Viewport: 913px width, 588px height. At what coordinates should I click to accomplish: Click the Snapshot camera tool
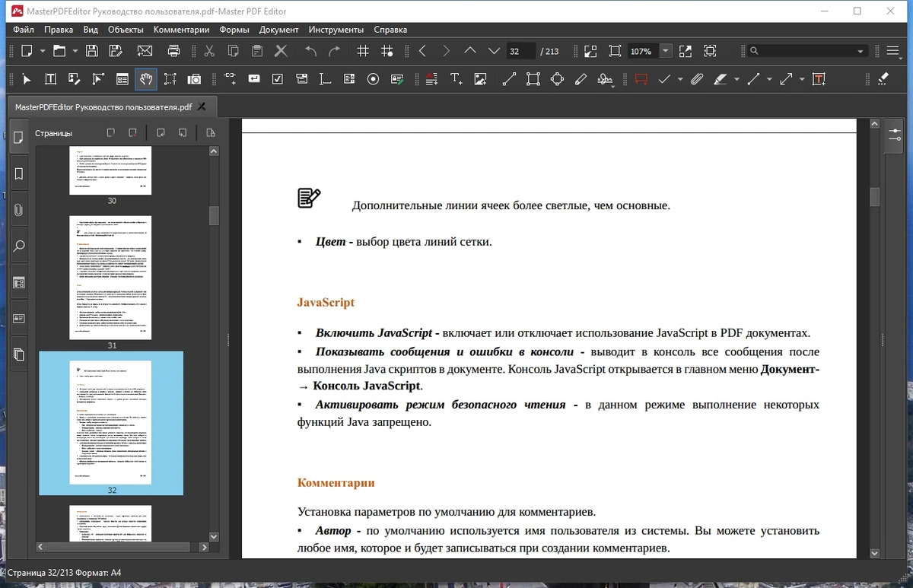194,79
